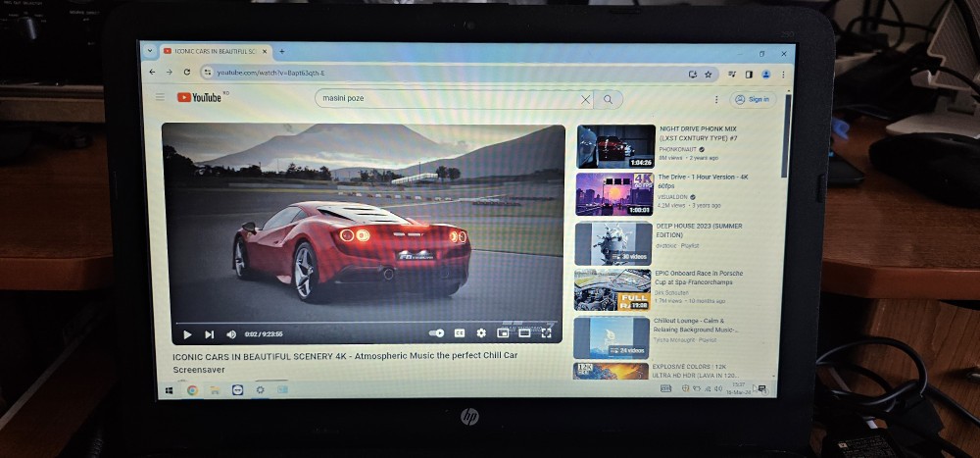Install app icon in address bar
The width and height of the screenshot is (980, 458).
point(693,74)
